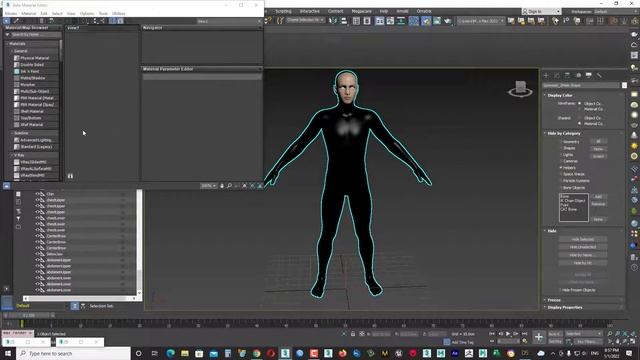This screenshot has height=360, width=640.
Task: Click the Hide Unselected button
Action: coord(583,247)
